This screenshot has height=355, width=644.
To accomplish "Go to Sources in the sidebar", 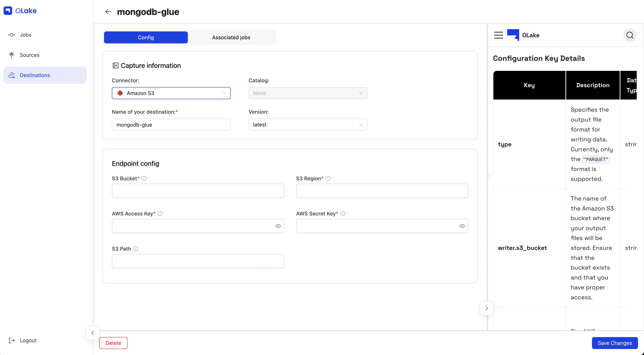I will 30,55.
